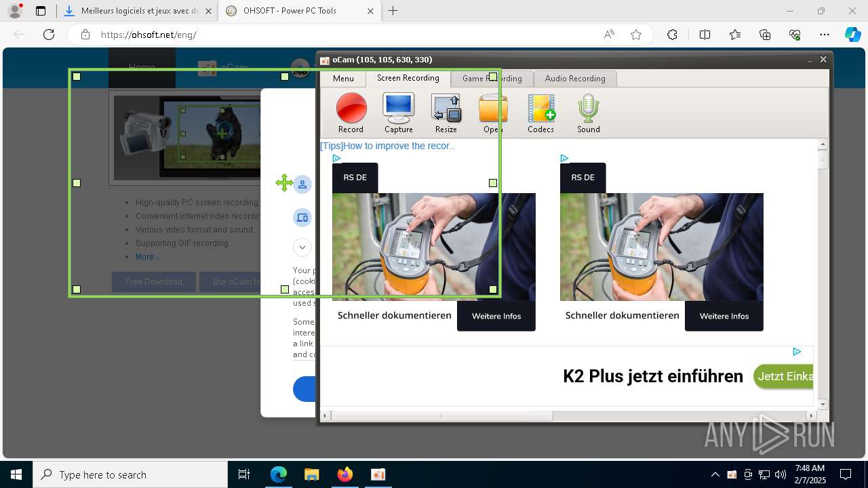Open the Collections icon in Edge

[x=765, y=35]
